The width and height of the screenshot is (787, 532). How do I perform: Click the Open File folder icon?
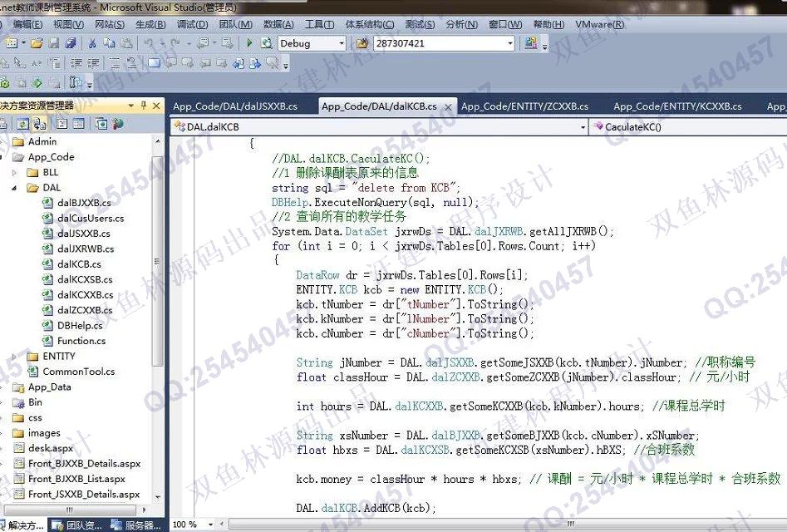(37, 43)
